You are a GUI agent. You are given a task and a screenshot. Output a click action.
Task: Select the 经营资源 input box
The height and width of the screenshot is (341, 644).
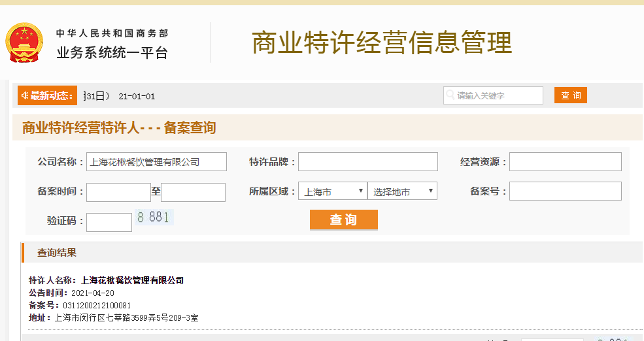tap(565, 162)
